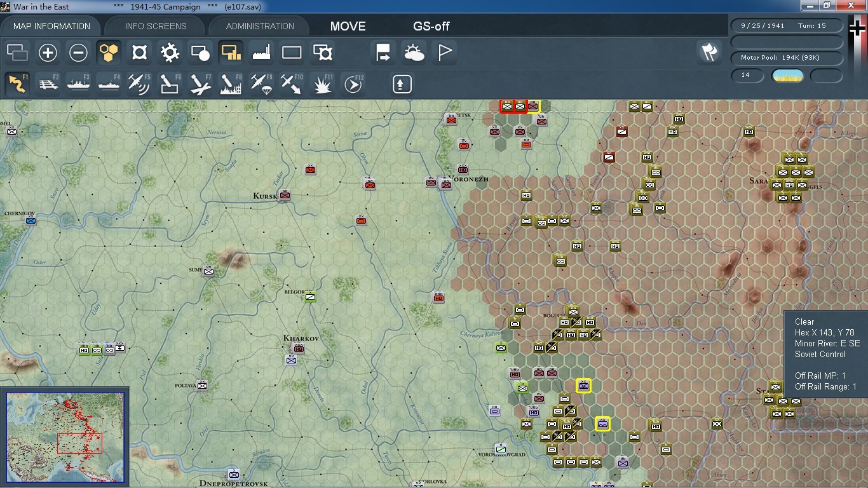This screenshot has height=488, width=868.
Task: Click the rectangle-with-circle toolbar icon
Action: pos(200,52)
